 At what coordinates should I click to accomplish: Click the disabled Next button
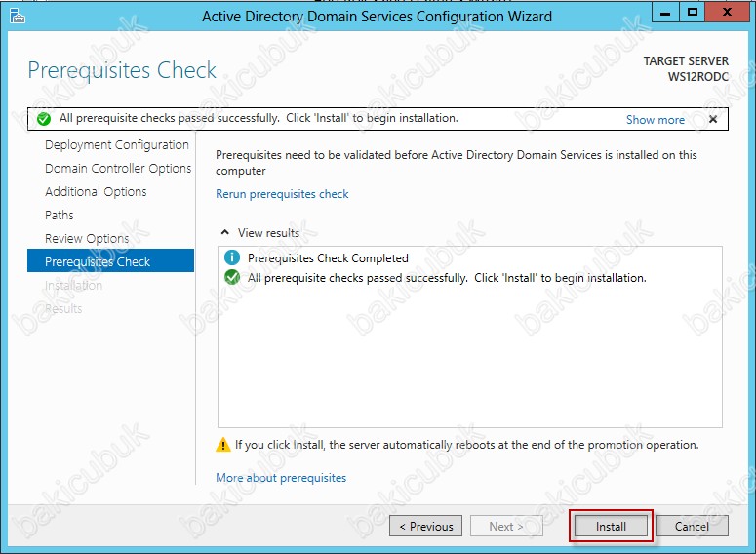click(506, 526)
